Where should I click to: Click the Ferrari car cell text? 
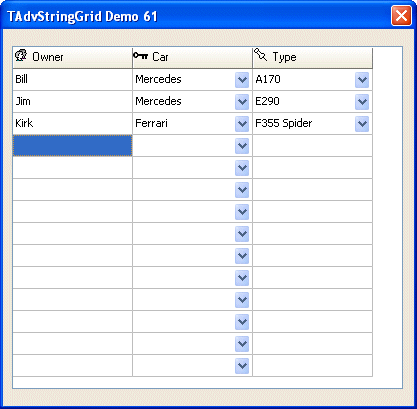[151, 123]
